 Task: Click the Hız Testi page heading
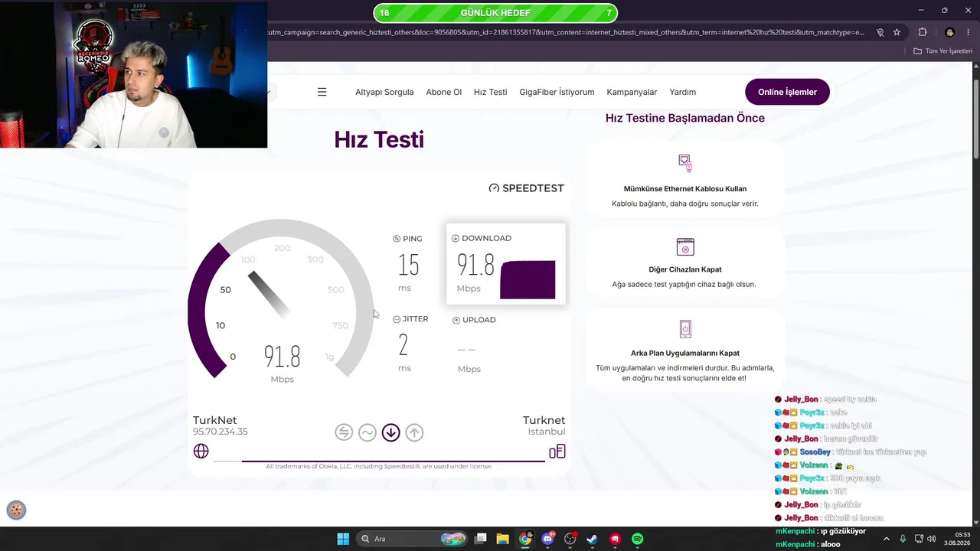click(379, 139)
